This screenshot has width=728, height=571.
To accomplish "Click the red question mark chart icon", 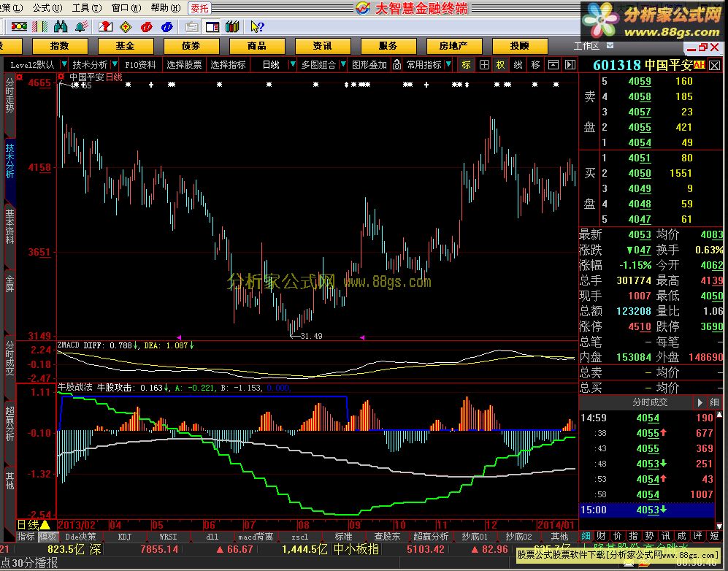I will (x=105, y=27).
